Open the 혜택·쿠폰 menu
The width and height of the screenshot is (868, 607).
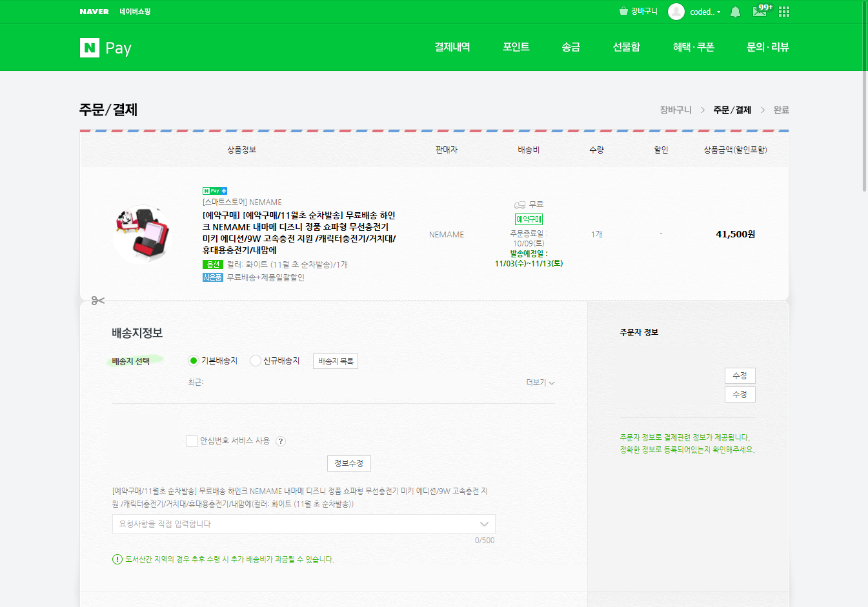pyautogui.click(x=694, y=47)
